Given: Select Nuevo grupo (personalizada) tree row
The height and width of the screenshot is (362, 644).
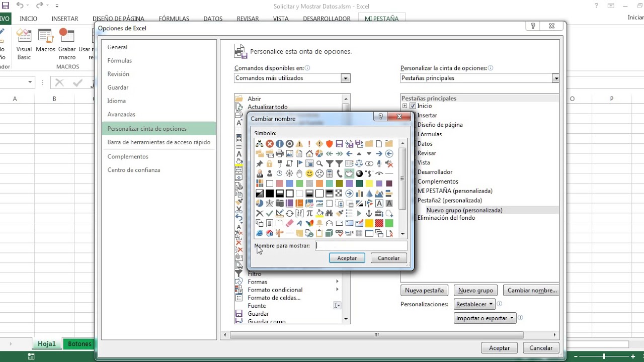Looking at the screenshot, I should coord(464,210).
